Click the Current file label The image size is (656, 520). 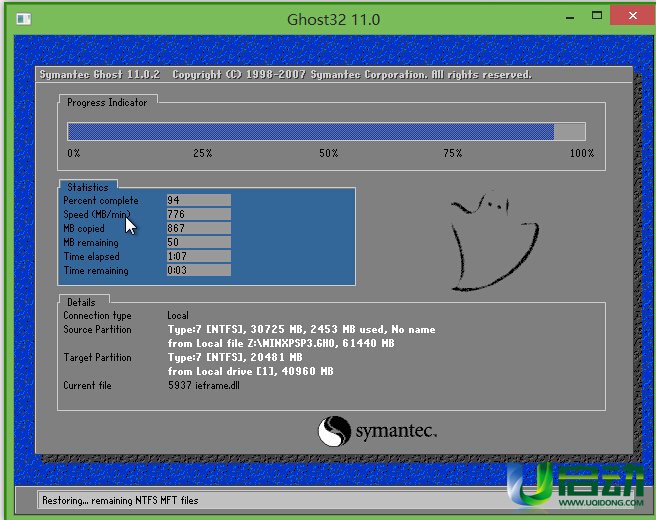87,386
